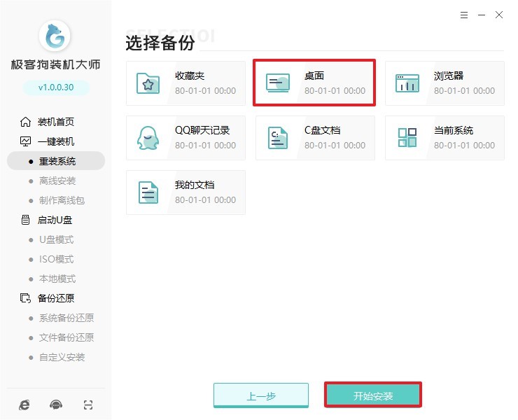The image size is (518, 420).
Task: Select 系统备份还原 in the sidebar
Action: pos(66,318)
